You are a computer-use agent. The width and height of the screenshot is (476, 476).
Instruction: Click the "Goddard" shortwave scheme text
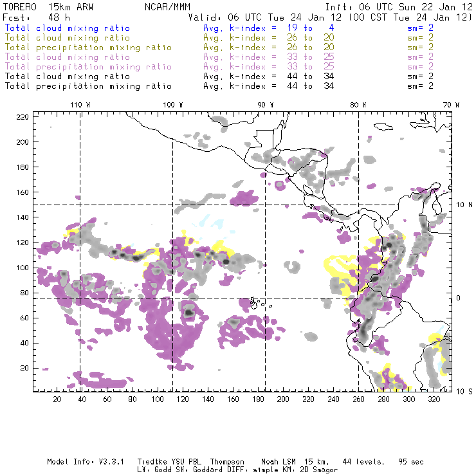[x=208, y=470]
